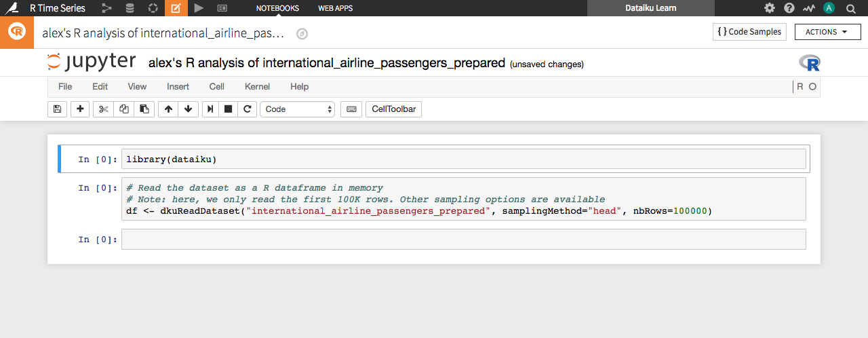
Task: Copy selected cell using copy icon
Action: point(123,109)
